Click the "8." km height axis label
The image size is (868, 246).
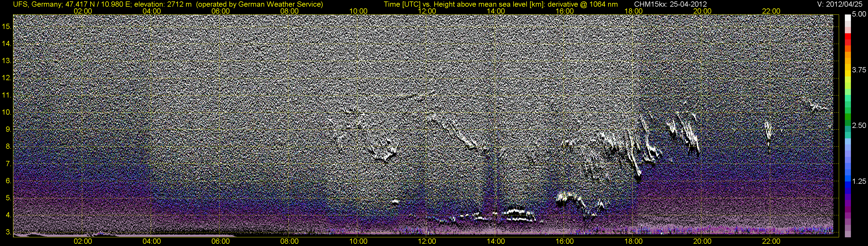[8, 147]
